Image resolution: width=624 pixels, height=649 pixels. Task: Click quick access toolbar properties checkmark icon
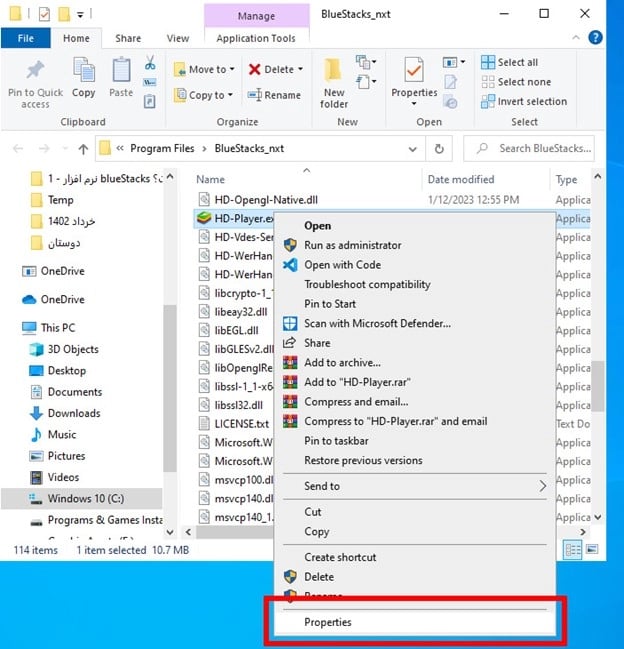pos(44,15)
